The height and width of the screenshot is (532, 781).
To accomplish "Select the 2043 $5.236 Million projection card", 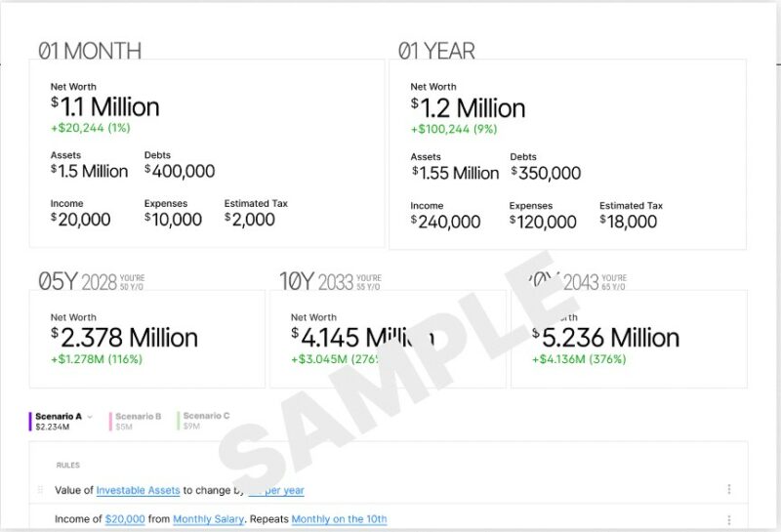I will click(x=629, y=338).
